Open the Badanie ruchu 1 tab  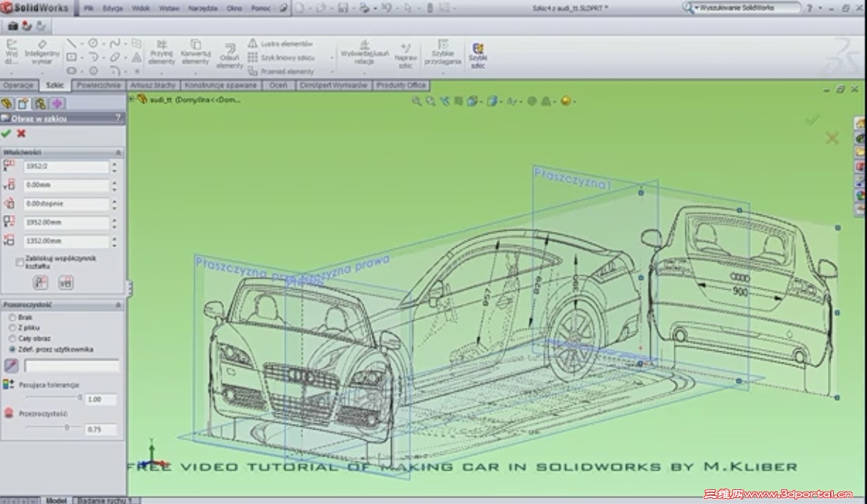[105, 500]
